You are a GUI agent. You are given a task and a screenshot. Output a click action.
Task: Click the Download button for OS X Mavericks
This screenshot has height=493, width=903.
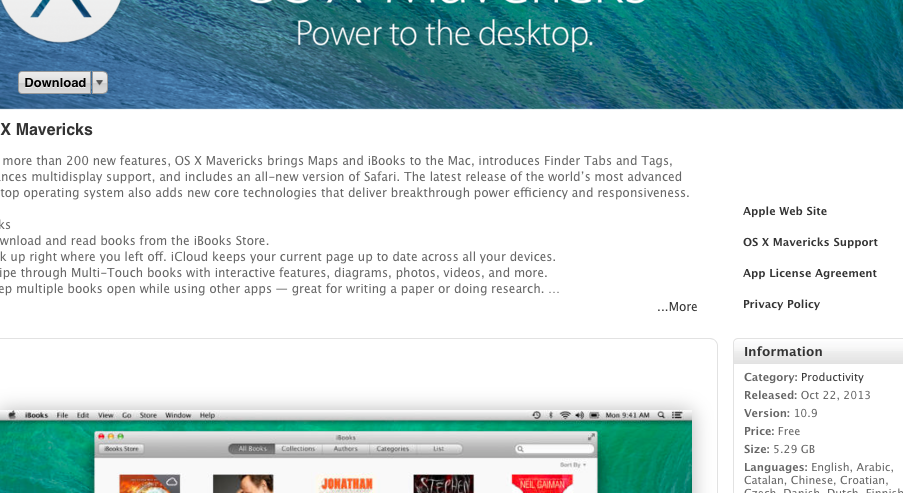click(55, 82)
